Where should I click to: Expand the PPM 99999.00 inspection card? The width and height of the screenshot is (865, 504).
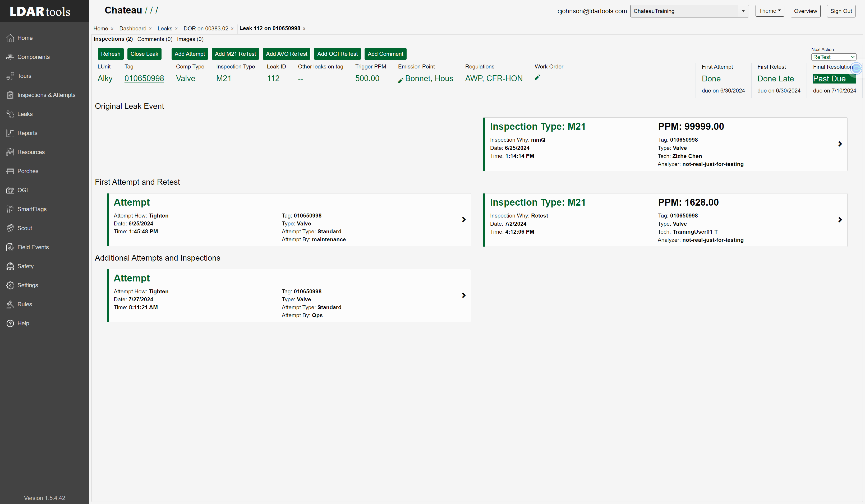[840, 144]
